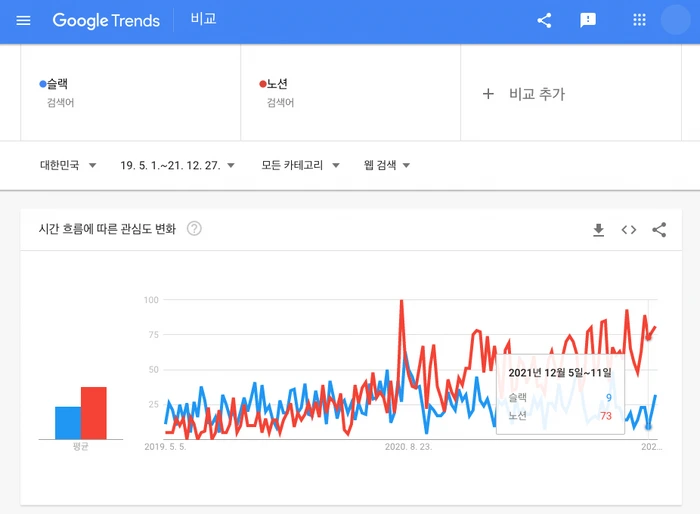Screen dimensions: 700x514
Task: Open the Google apps grid
Action: (x=640, y=20)
